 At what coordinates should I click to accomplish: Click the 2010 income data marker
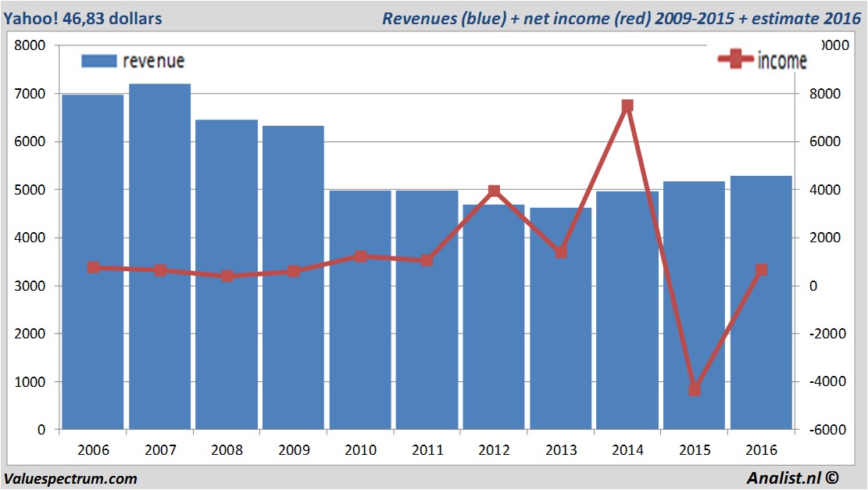[x=360, y=256]
